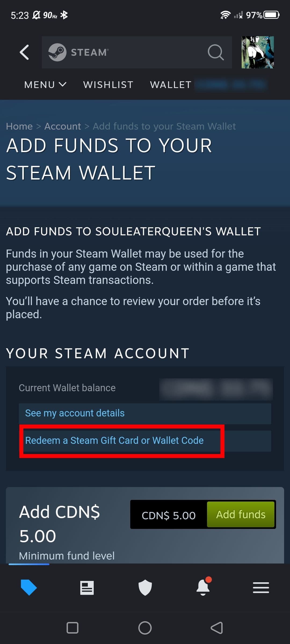Open the profile avatar picture
Screen dimensions: 290x644
coord(258,52)
